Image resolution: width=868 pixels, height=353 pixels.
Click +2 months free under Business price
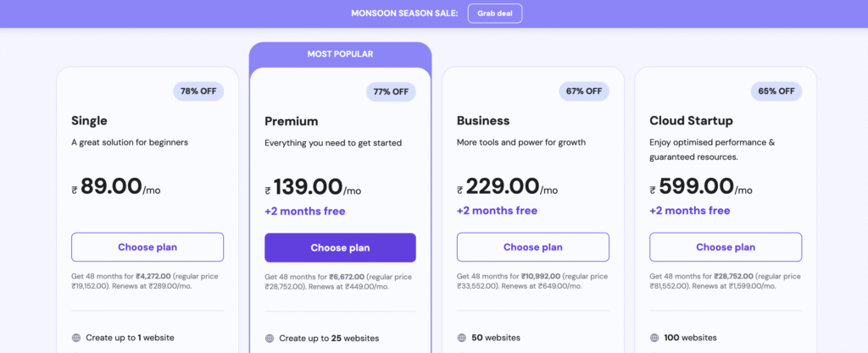tap(497, 211)
